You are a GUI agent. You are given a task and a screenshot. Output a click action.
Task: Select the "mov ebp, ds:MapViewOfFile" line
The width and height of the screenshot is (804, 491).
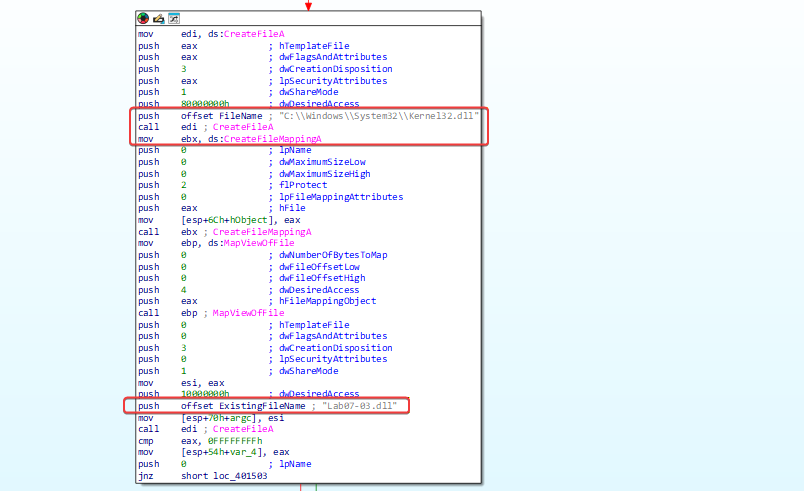pyautogui.click(x=216, y=243)
